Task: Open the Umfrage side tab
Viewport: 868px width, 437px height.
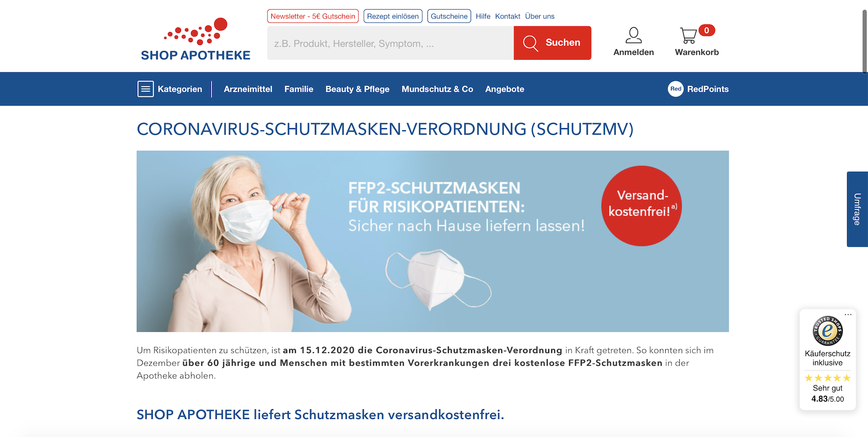Action: pos(857,209)
